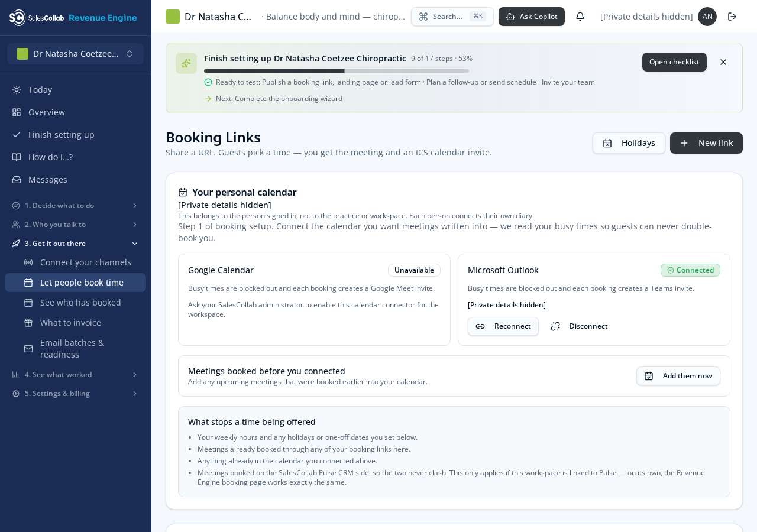Create a New link

click(706, 143)
